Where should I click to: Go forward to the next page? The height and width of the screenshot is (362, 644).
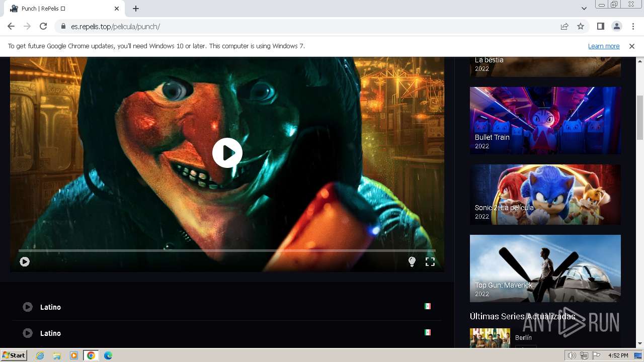(x=27, y=26)
